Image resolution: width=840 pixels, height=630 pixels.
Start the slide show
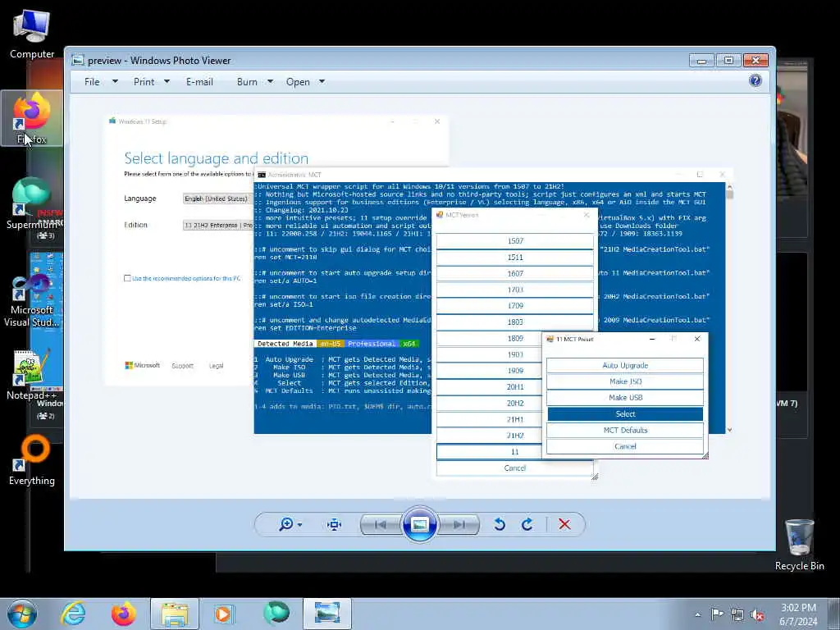point(419,524)
